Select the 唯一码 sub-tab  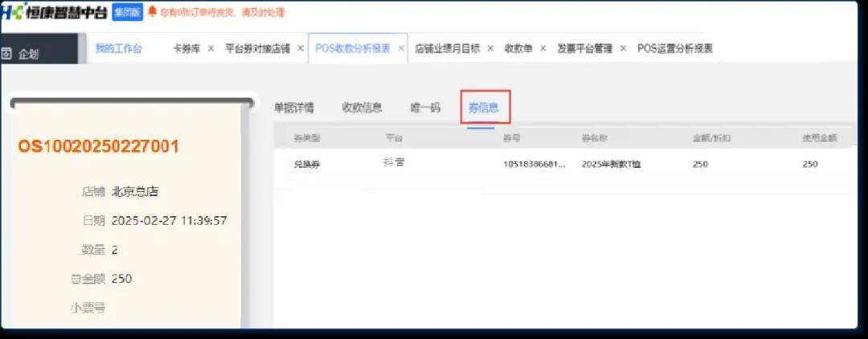(425, 108)
